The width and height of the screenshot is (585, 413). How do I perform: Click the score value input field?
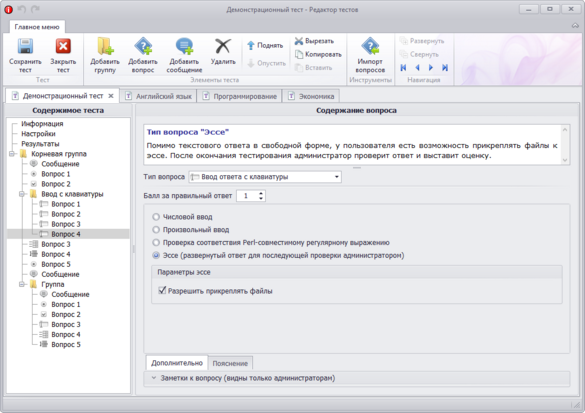click(x=247, y=196)
